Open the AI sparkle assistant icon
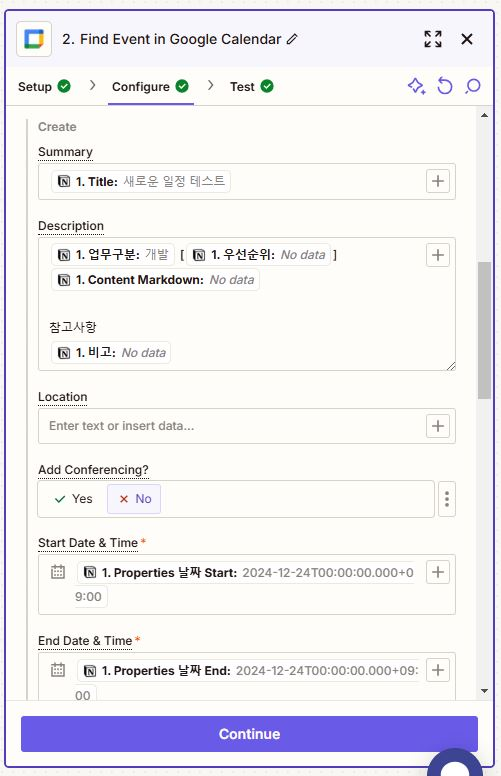Viewport: 501px width, 776px height. click(416, 87)
